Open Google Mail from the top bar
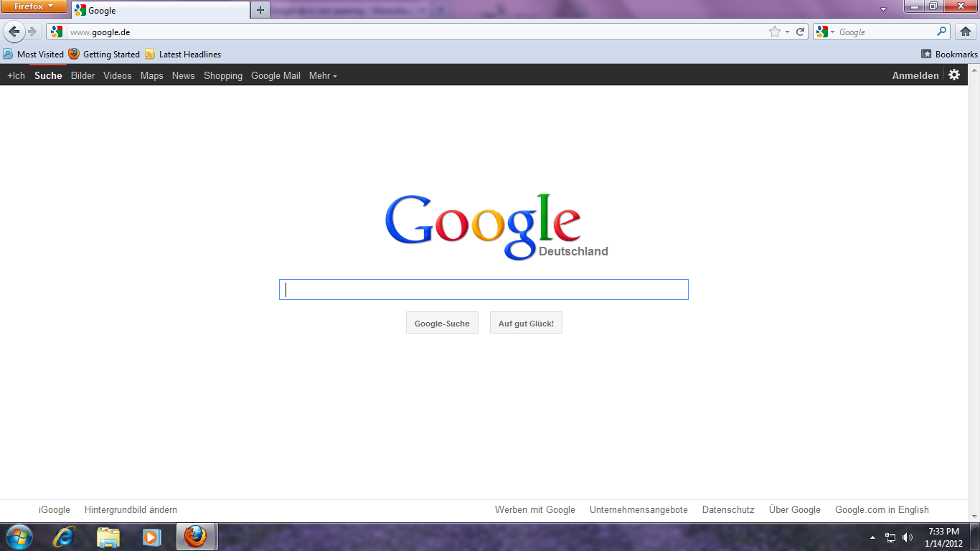 [x=275, y=75]
